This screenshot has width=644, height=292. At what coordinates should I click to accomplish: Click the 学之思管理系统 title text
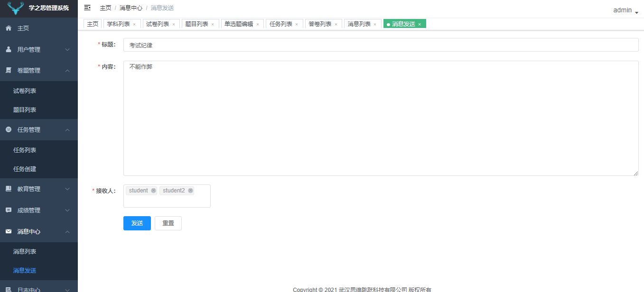49,8
